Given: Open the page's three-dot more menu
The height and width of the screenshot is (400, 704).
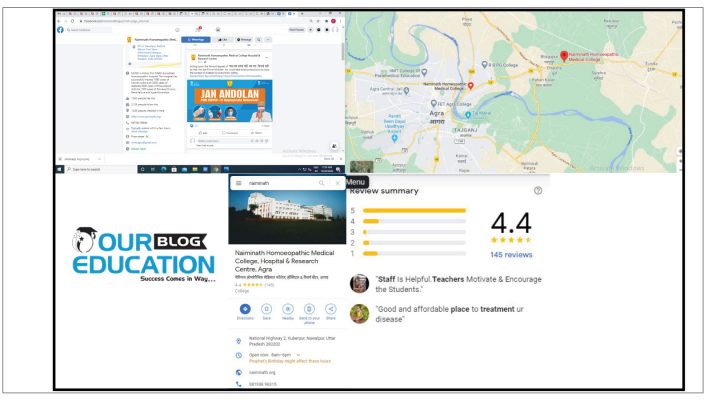Looking at the screenshot, I should (x=268, y=40).
